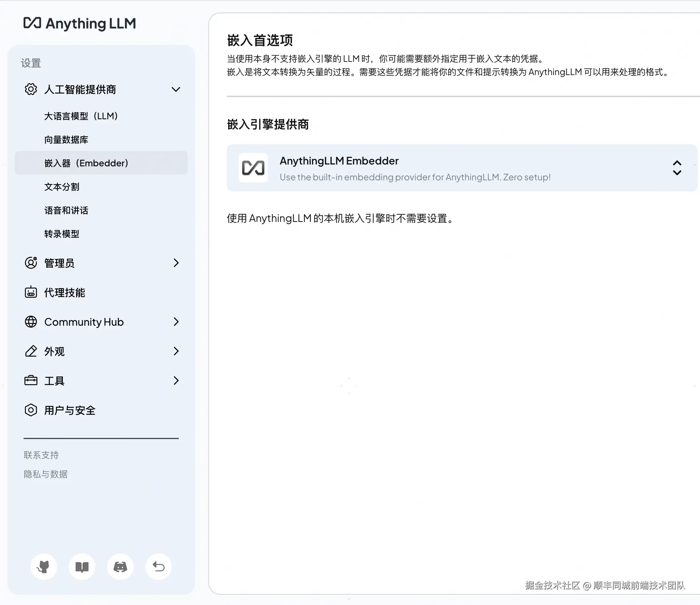Click the back arrow icon at sidebar bottom

[158, 567]
